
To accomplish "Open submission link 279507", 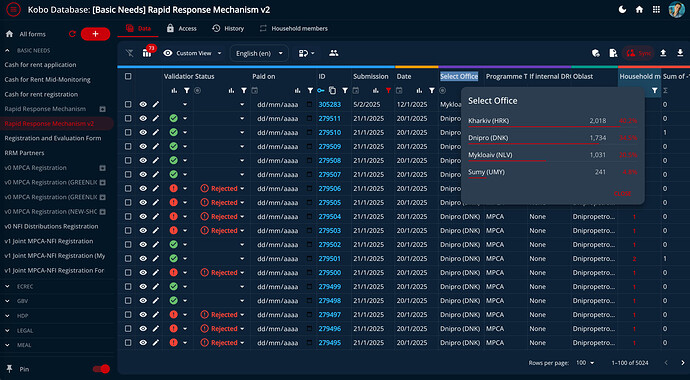I will 330,175.
